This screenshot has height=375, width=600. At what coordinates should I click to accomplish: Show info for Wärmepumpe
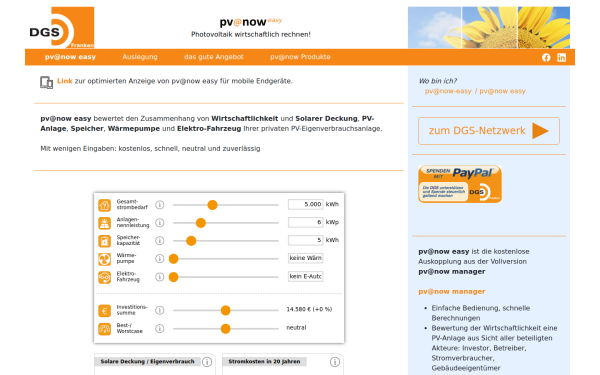[x=160, y=259]
